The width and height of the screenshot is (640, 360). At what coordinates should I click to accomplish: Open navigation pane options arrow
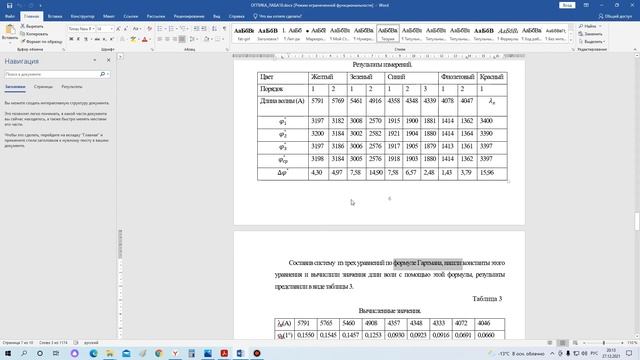(95, 60)
